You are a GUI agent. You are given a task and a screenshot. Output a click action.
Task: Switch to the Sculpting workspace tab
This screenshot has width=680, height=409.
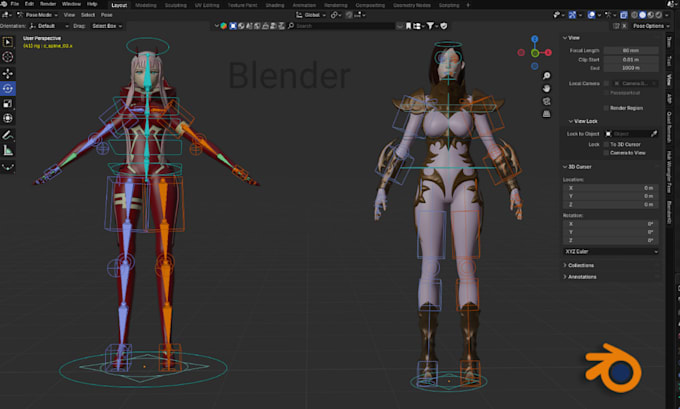click(x=176, y=5)
